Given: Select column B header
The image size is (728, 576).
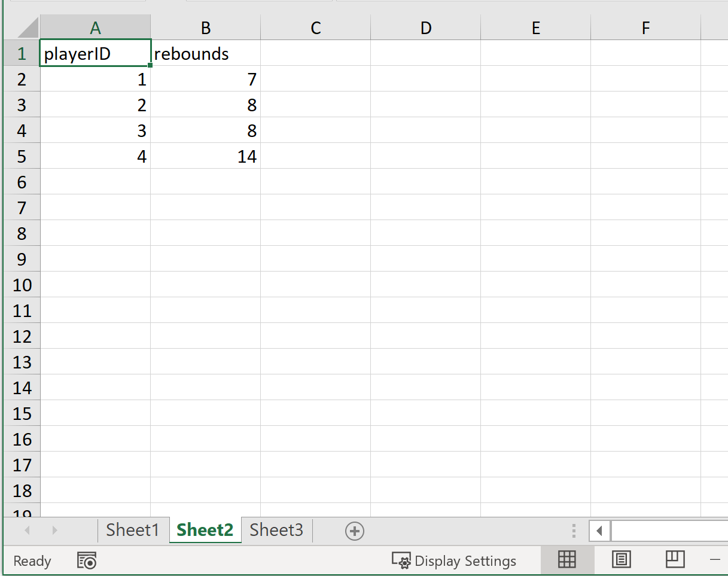Looking at the screenshot, I should [x=205, y=28].
